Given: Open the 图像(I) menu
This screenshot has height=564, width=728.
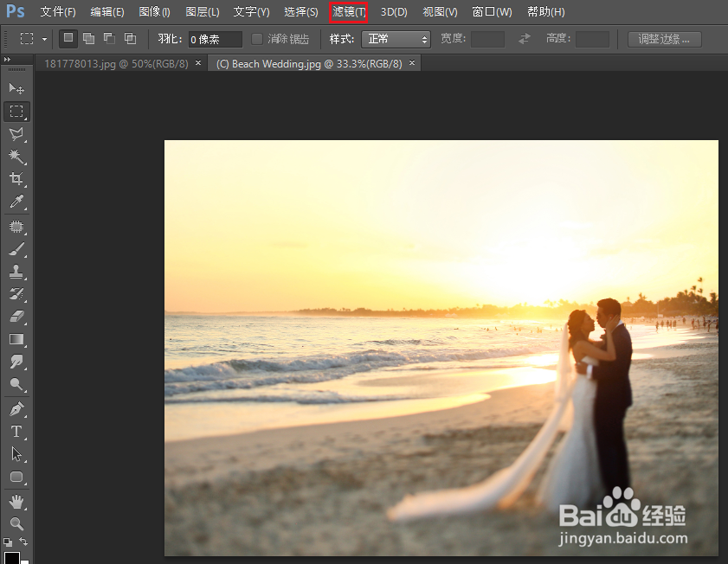Looking at the screenshot, I should tap(155, 11).
